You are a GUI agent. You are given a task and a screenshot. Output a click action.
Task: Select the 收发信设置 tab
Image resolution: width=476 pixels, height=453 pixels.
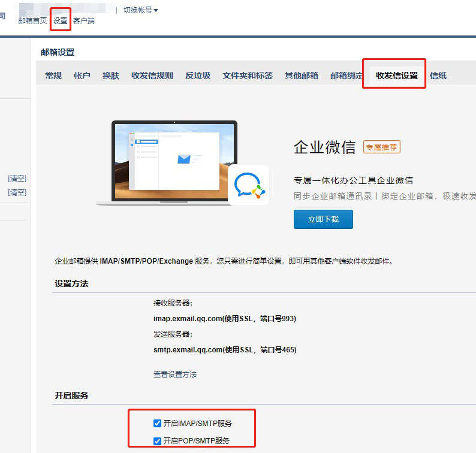point(397,75)
